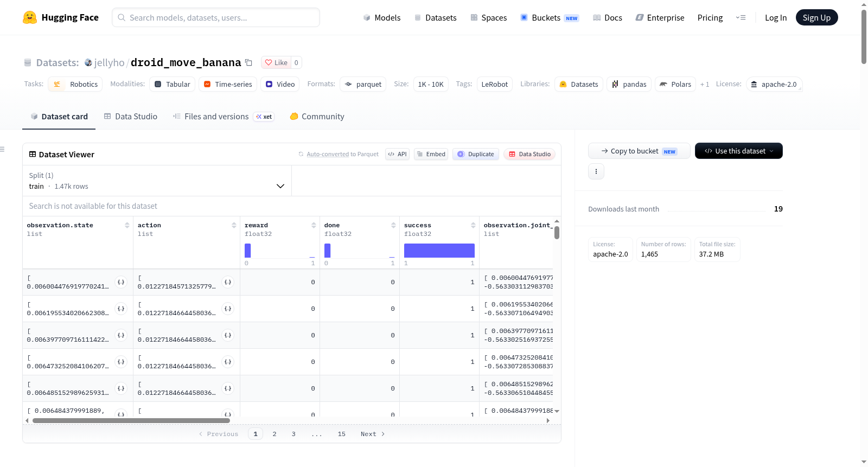This screenshot has width=868, height=467.
Task: Expand observation.state cell starting 0.006004476919770241
Action: point(121,282)
